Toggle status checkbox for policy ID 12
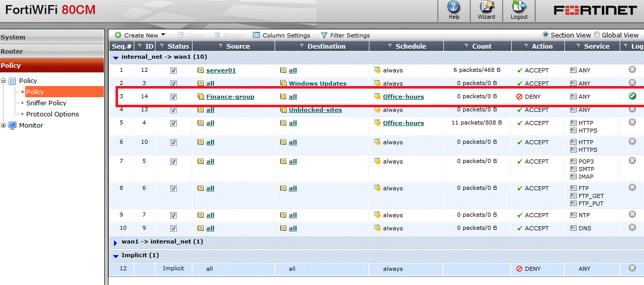The width and height of the screenshot is (644, 285). [173, 70]
